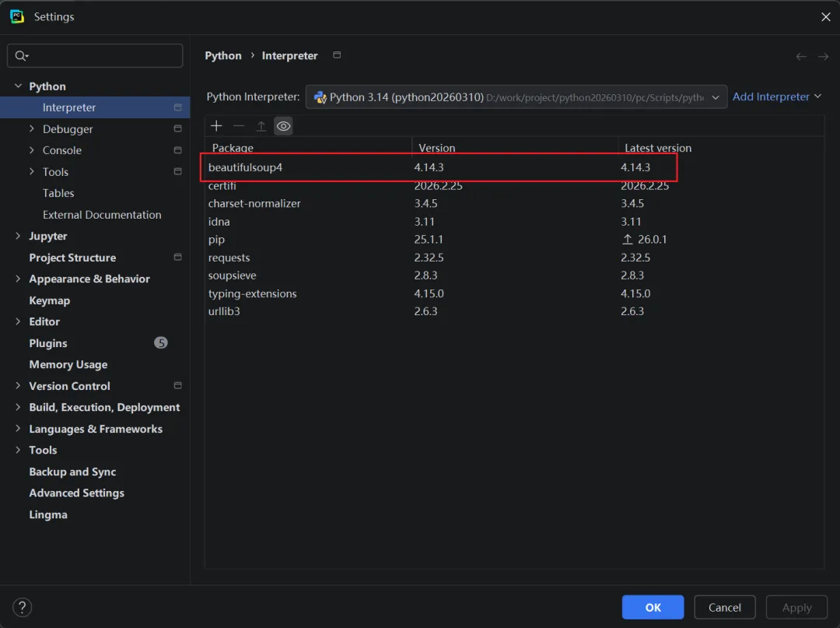The image size is (840, 628).
Task: Click project-level icon on Version Control row
Action: coord(178,385)
